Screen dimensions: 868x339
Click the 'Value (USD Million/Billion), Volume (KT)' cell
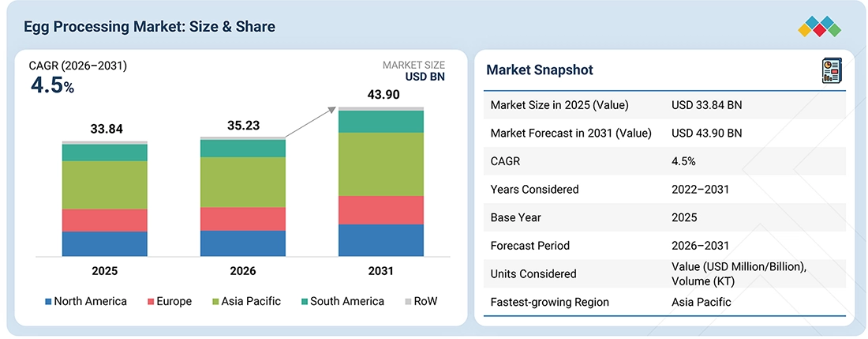tap(739, 273)
